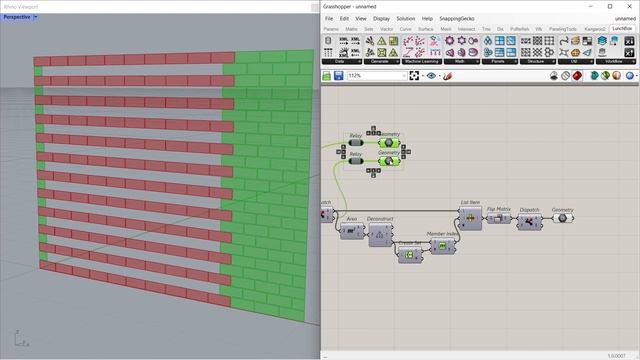Expand the Math panel bar
The image size is (640, 360).
(461, 62)
